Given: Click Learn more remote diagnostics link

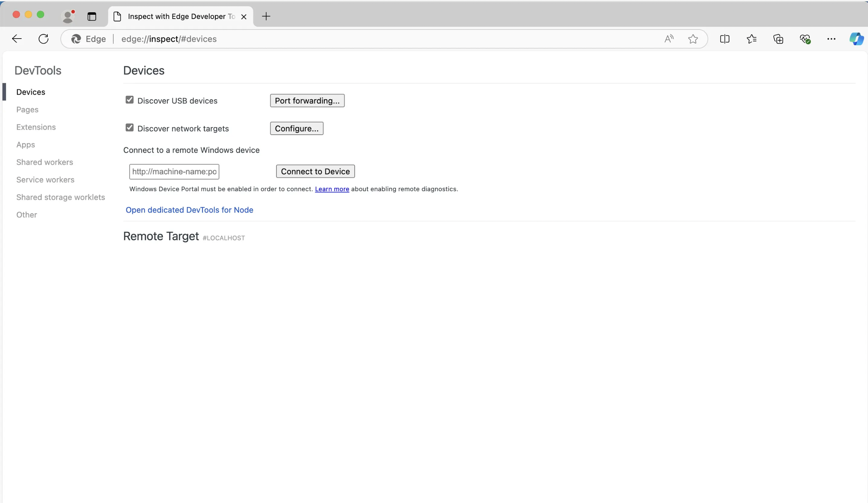Looking at the screenshot, I should tap(332, 189).
